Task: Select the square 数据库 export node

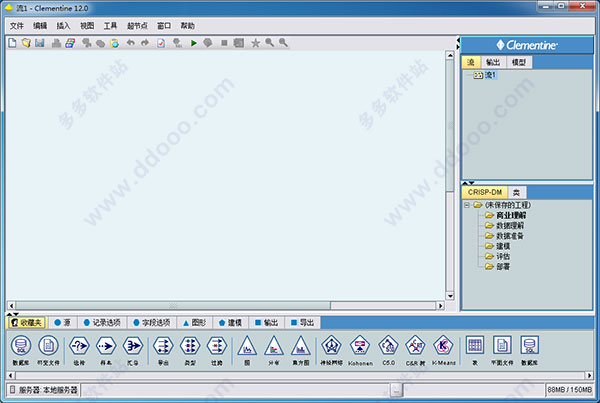Action: (530, 350)
